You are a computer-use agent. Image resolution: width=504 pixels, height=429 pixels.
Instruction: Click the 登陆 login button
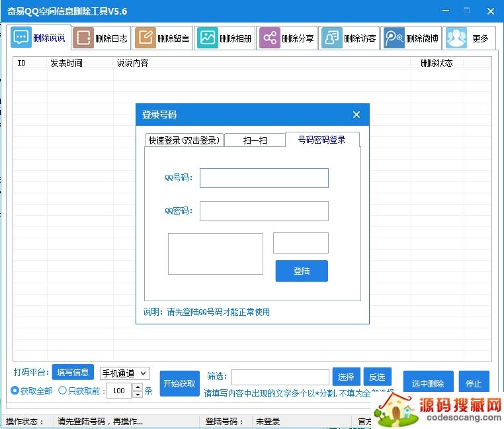coord(302,271)
